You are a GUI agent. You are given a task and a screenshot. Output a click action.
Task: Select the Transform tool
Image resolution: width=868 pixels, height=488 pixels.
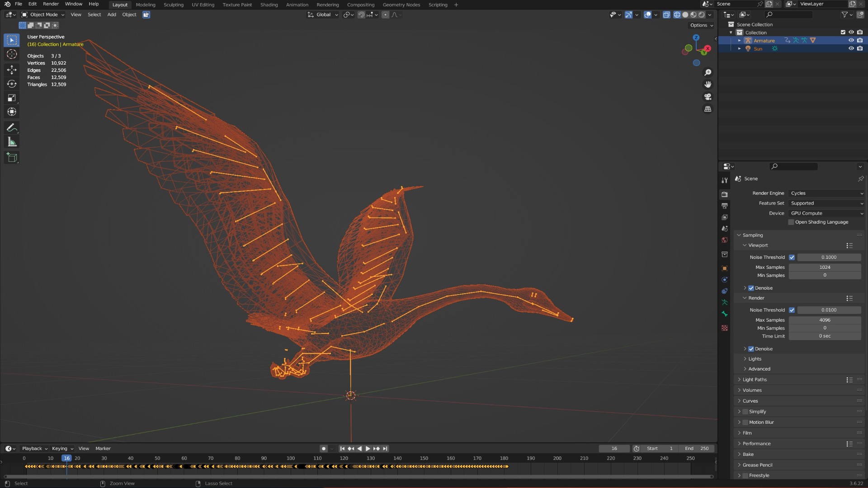[x=12, y=112]
